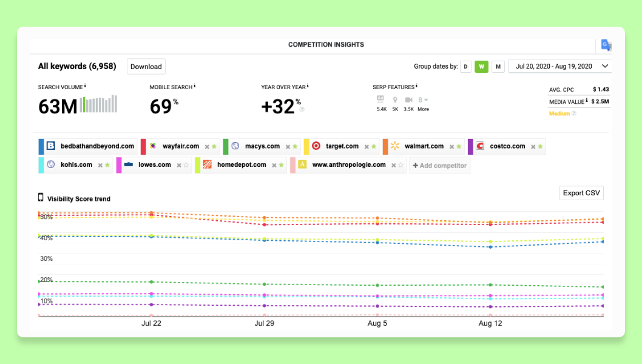Click the homedepot.com orange favicon
642x364 pixels.
(207, 164)
